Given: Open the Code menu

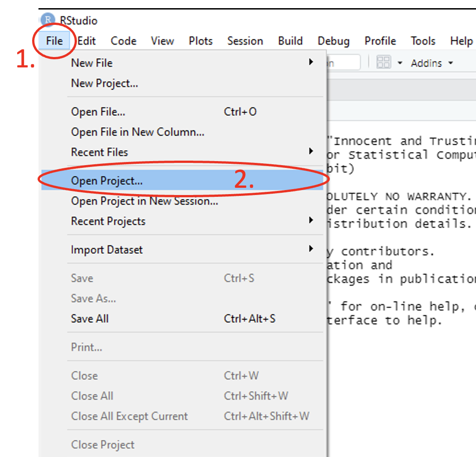Looking at the screenshot, I should click(124, 41).
